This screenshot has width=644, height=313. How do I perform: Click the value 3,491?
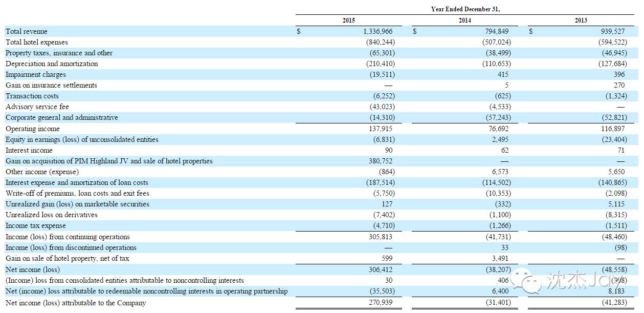click(x=500, y=258)
